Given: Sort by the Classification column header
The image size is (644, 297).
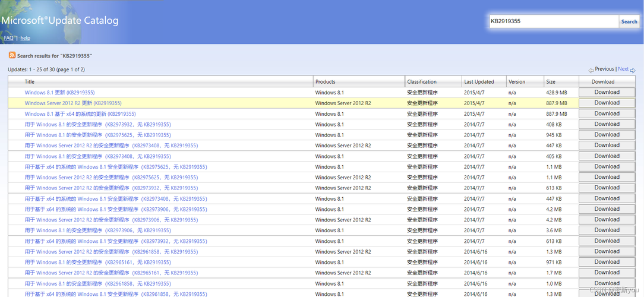Looking at the screenshot, I should tap(422, 82).
